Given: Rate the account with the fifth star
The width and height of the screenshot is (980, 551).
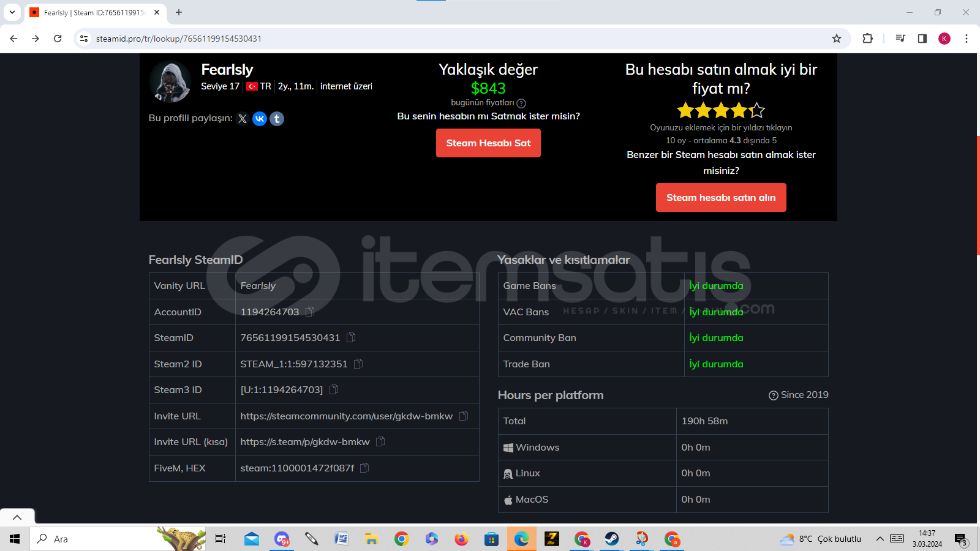Looking at the screenshot, I should [x=757, y=111].
